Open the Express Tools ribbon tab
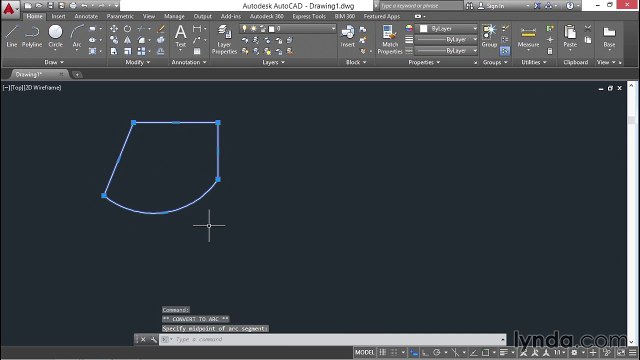 coord(309,16)
